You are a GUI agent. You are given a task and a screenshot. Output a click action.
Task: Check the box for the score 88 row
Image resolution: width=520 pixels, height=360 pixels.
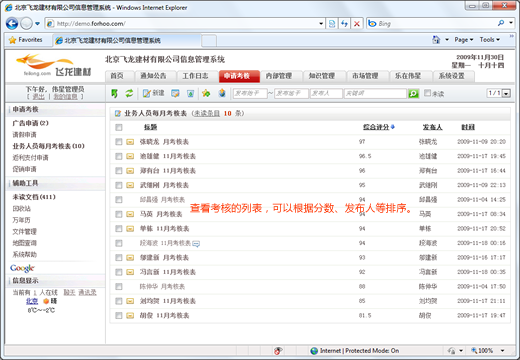tap(119, 287)
